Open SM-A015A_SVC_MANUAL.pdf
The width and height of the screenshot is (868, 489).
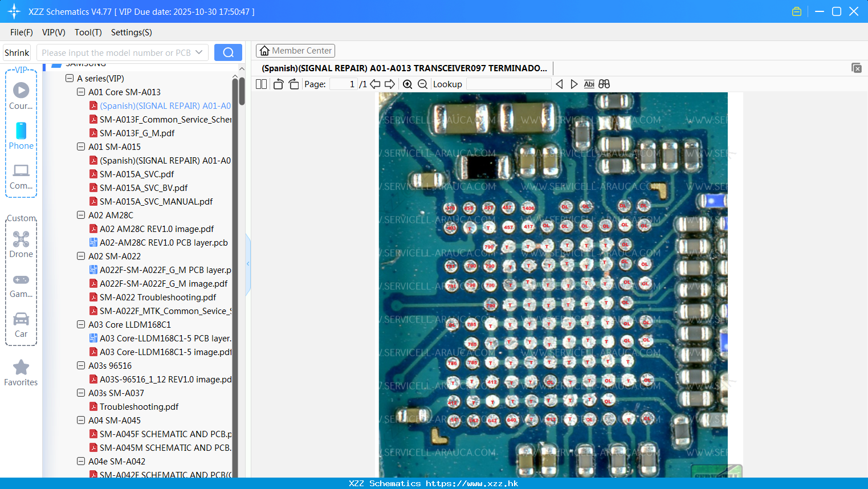[x=150, y=201]
